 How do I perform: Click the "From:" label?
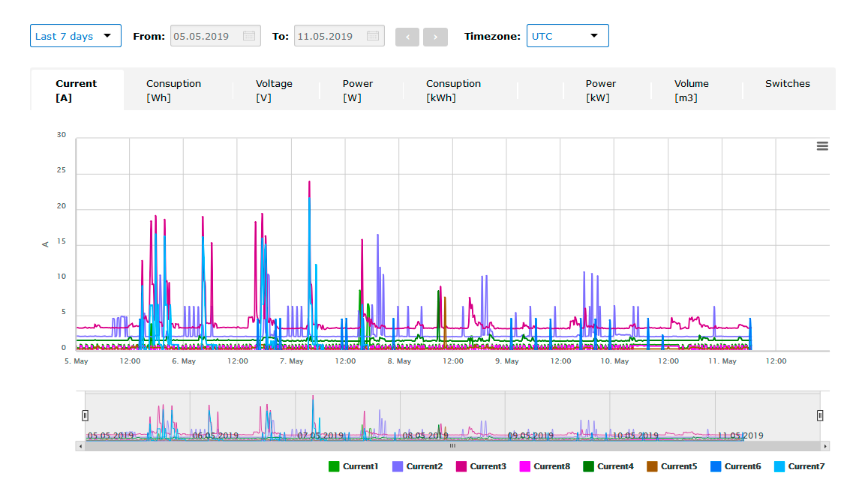tap(149, 37)
